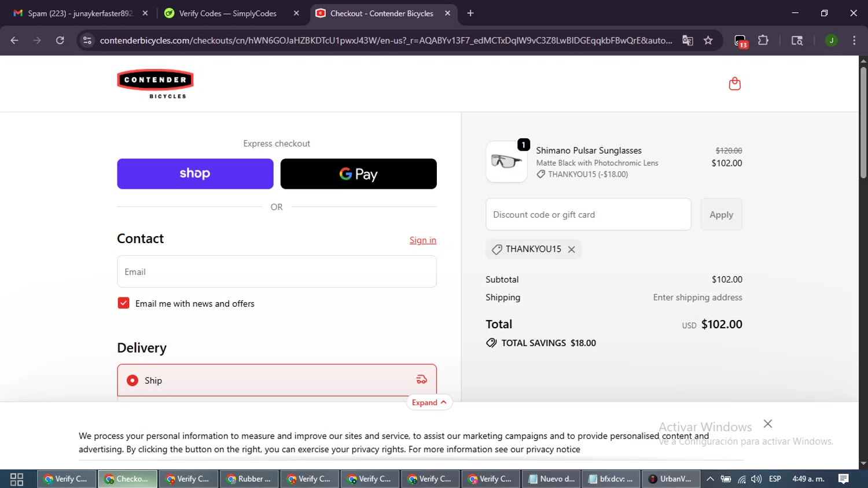Click the TOTAL SAVINGS $18.00 text

click(549, 343)
